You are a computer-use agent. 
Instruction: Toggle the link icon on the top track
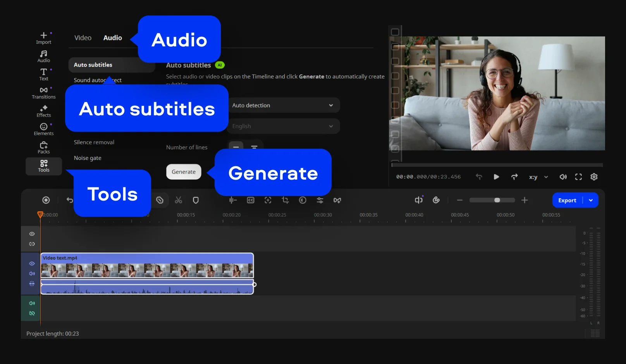click(x=32, y=244)
